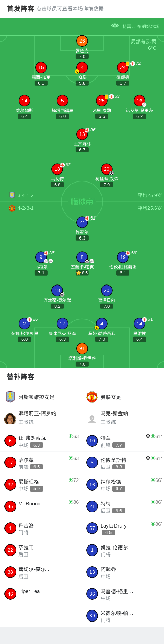Open goalkeeper 罗巴克 number 26 player icon
The image size is (164, 644).
[82, 41]
